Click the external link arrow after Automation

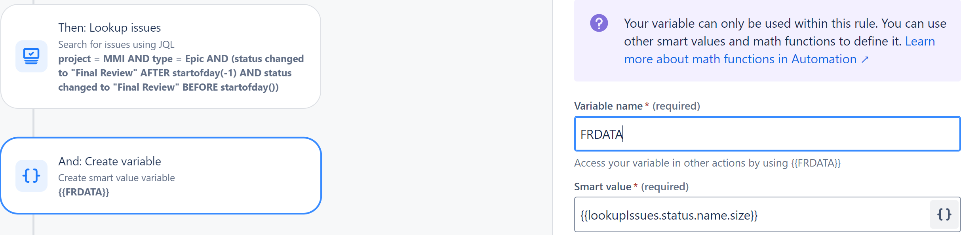[x=865, y=59]
